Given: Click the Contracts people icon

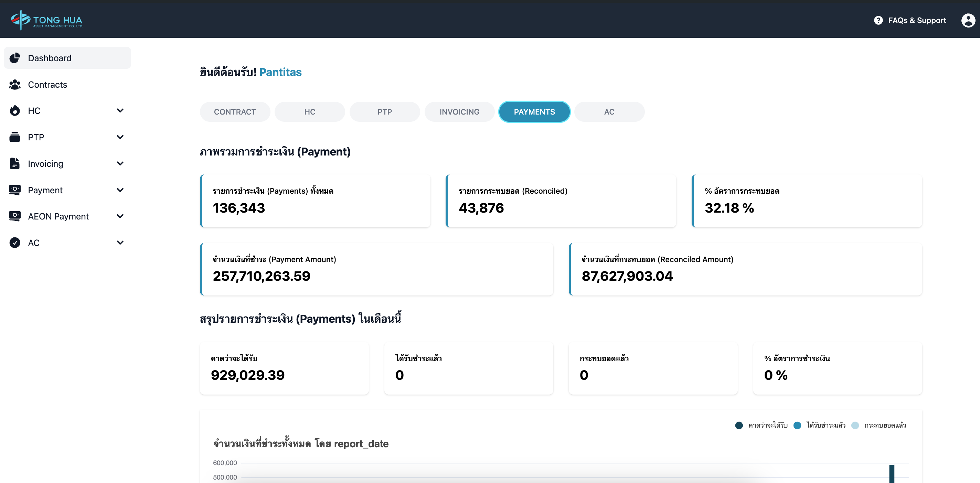Looking at the screenshot, I should [15, 84].
